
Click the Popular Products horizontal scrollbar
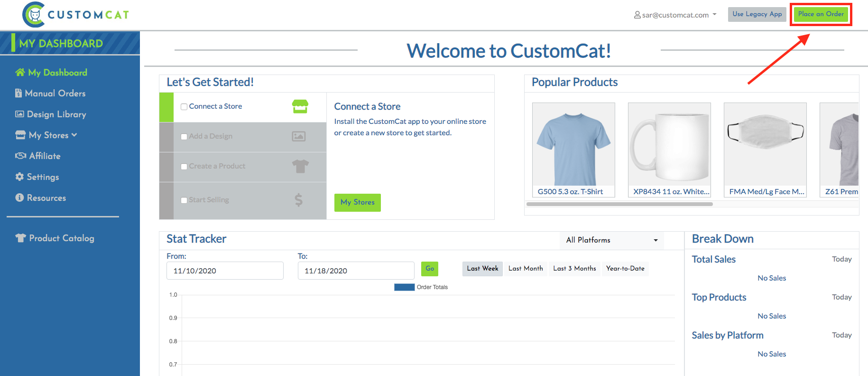click(x=619, y=204)
